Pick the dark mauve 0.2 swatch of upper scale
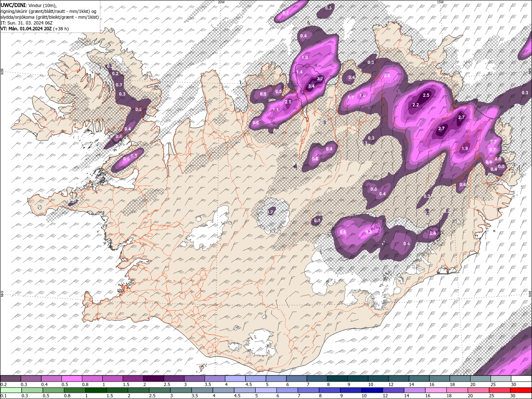The height and width of the screenshot is (399, 532). click(x=10, y=379)
